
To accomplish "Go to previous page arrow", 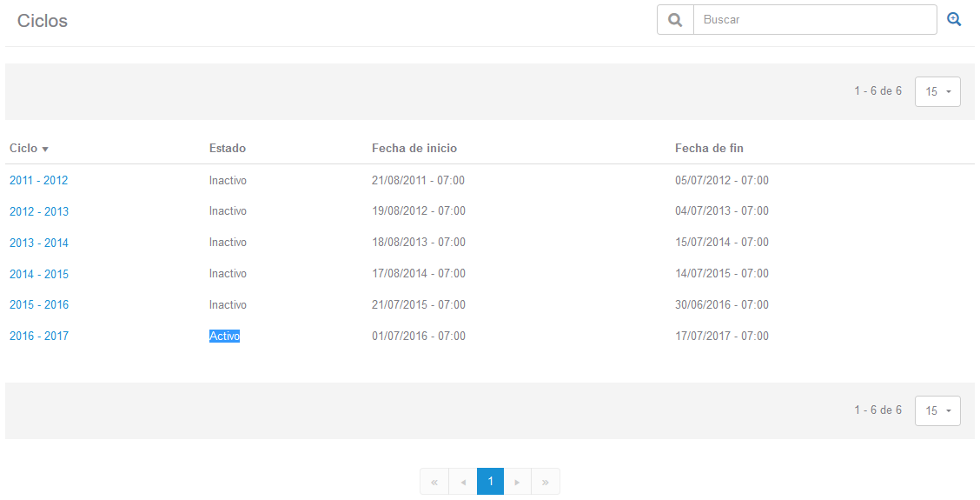I will pyautogui.click(x=463, y=482).
